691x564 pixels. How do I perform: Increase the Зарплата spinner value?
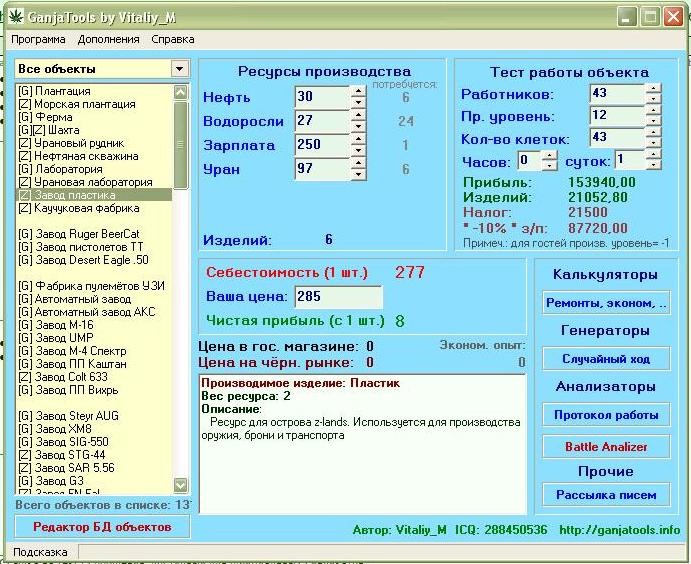358,140
